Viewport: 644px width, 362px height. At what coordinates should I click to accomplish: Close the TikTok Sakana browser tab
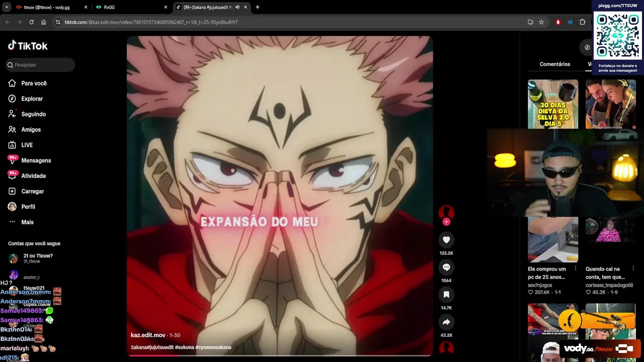click(246, 8)
